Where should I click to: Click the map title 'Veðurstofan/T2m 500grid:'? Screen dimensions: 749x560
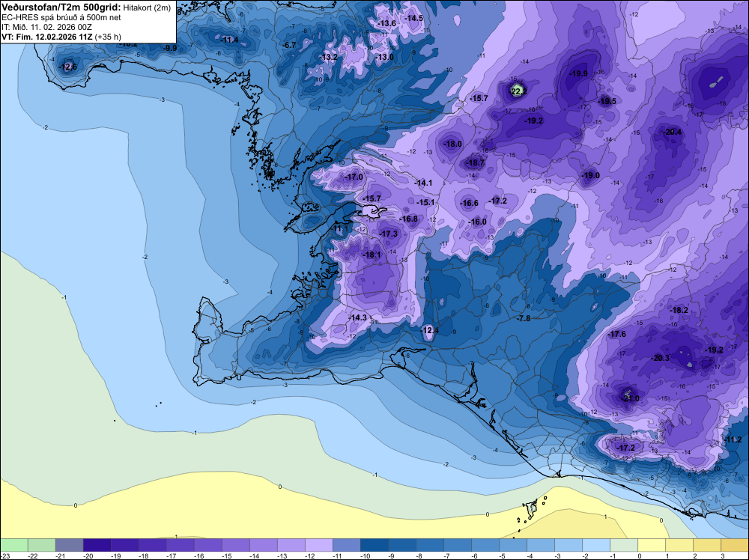pos(61,7)
